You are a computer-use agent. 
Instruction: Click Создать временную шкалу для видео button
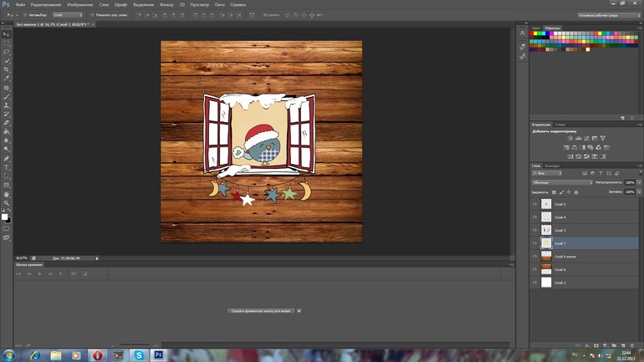click(260, 311)
